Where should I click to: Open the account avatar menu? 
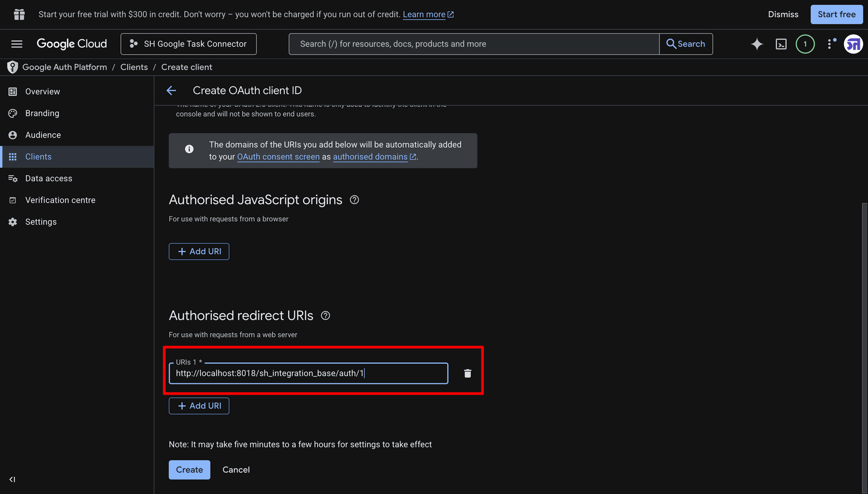coord(853,44)
